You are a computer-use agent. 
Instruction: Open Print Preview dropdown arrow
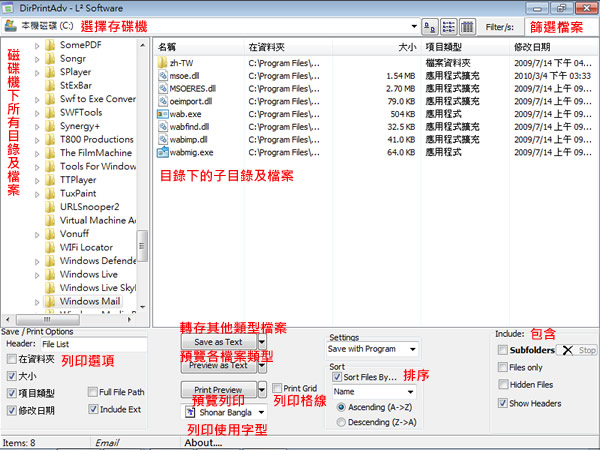point(262,390)
